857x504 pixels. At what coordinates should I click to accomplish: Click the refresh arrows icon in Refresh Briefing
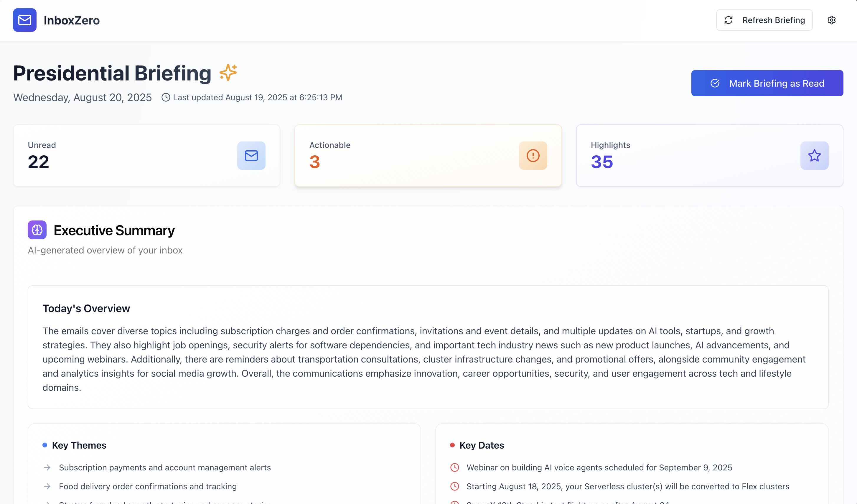point(728,20)
